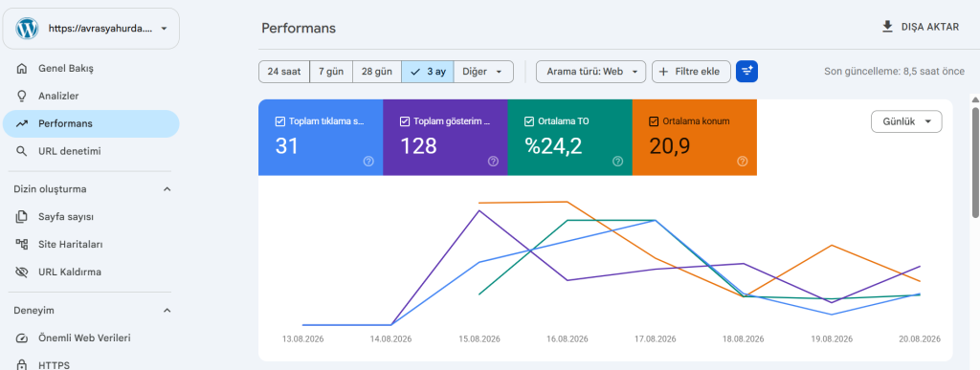Click the Son güncelleme: 8,5 saat önce text
This screenshot has height=370, width=980.
click(x=895, y=71)
